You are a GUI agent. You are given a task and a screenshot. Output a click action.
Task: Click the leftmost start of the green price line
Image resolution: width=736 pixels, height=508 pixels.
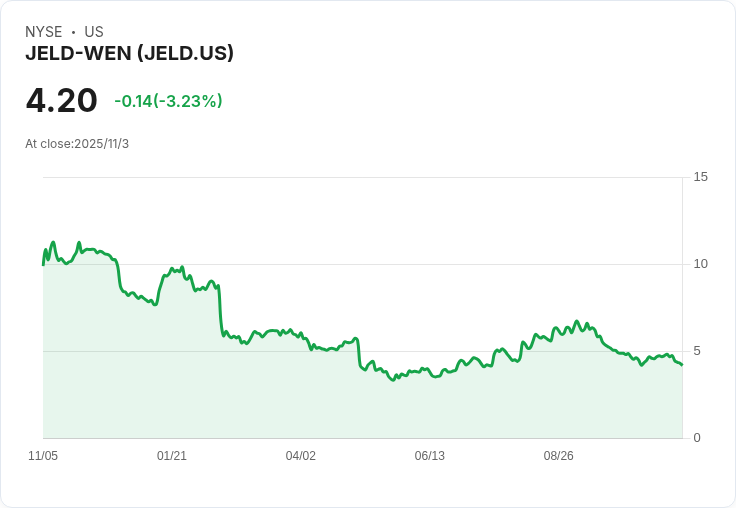(43, 264)
